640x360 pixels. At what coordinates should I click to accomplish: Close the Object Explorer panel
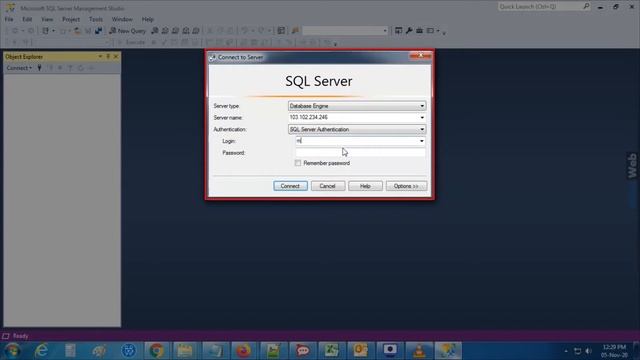116,57
